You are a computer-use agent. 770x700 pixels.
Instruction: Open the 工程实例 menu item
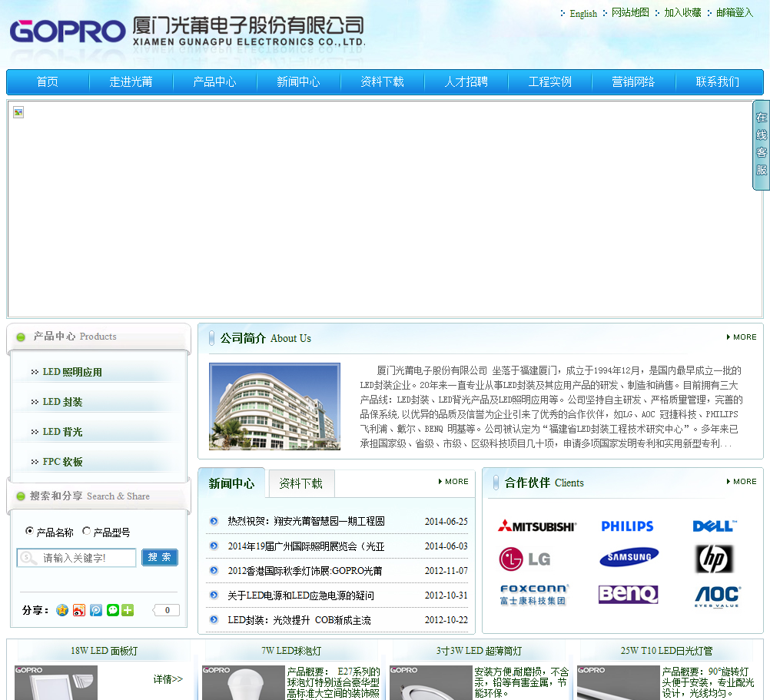(x=550, y=82)
